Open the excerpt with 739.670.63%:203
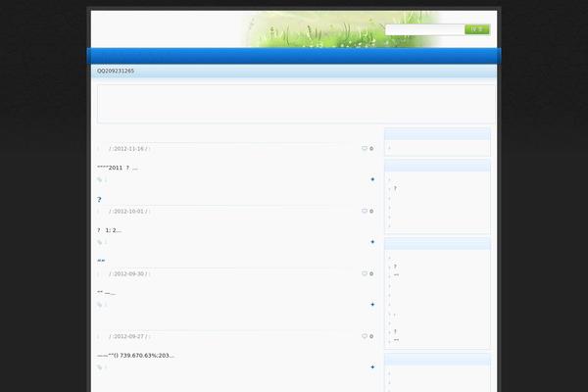Viewport: 588px width, 392px height. click(135, 355)
